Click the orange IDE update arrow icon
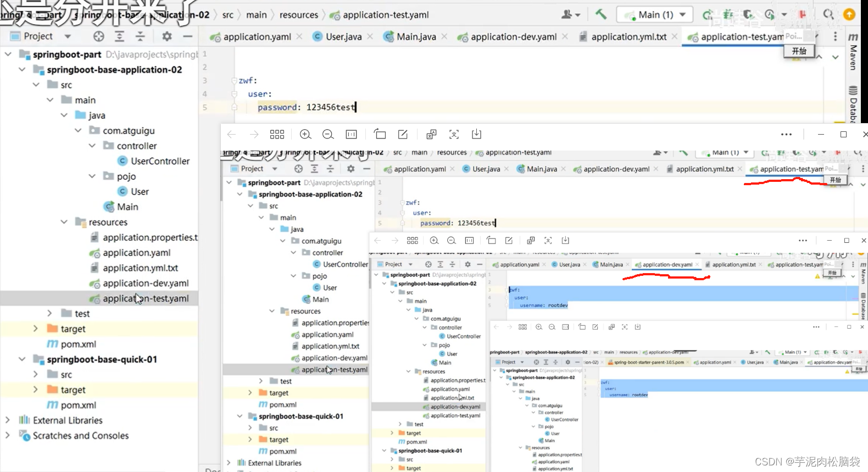The width and height of the screenshot is (868, 472). click(x=849, y=15)
